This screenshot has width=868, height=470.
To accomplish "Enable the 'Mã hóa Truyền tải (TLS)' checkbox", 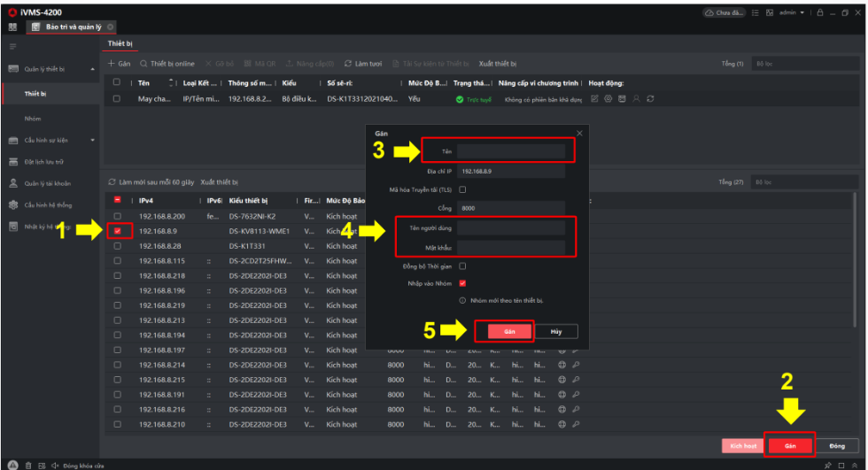I will point(462,189).
